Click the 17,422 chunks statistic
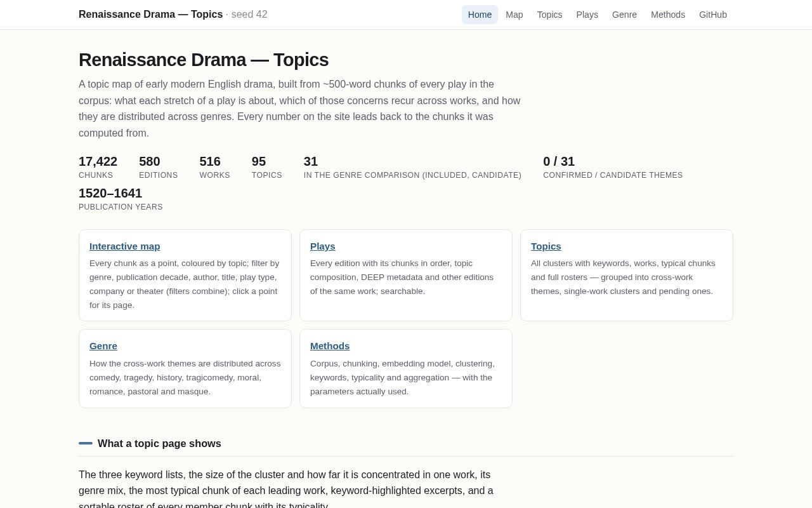This screenshot has height=508, width=812. (x=98, y=167)
